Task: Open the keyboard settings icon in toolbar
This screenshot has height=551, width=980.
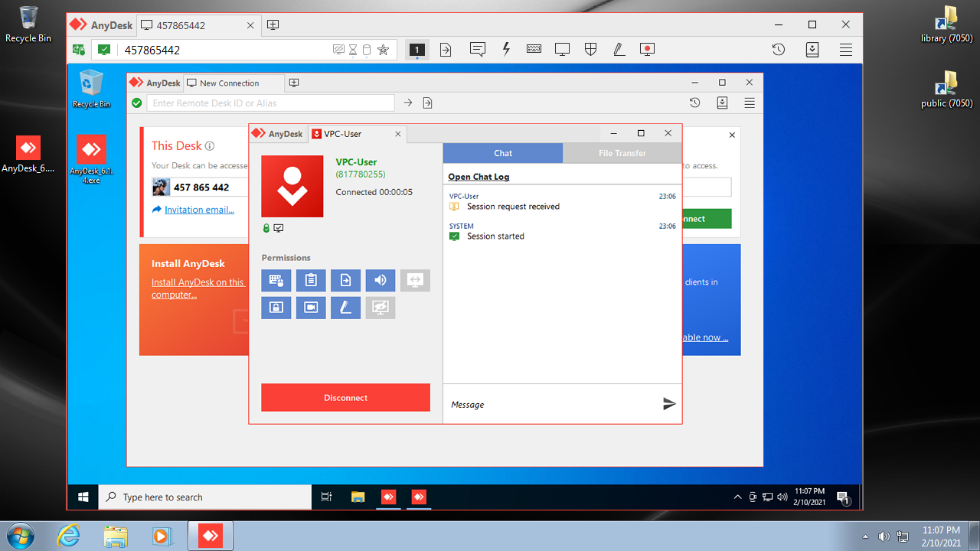Action: (x=534, y=50)
